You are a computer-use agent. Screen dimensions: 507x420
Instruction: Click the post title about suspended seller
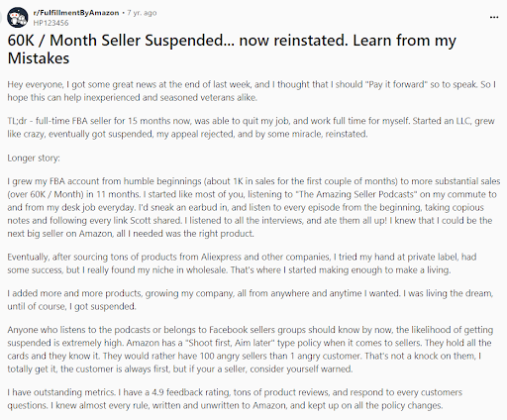click(232, 50)
